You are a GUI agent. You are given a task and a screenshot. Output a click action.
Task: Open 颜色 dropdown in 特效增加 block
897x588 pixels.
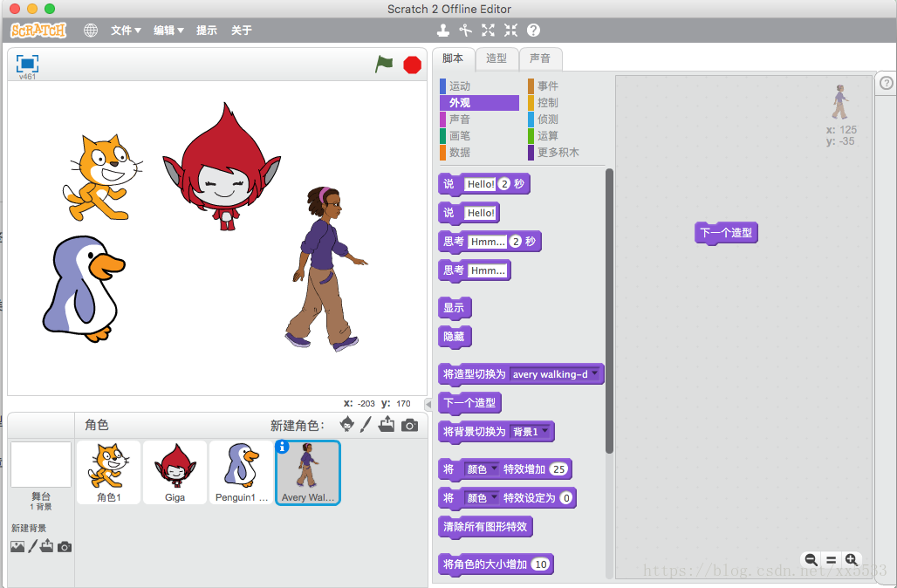pos(482,469)
